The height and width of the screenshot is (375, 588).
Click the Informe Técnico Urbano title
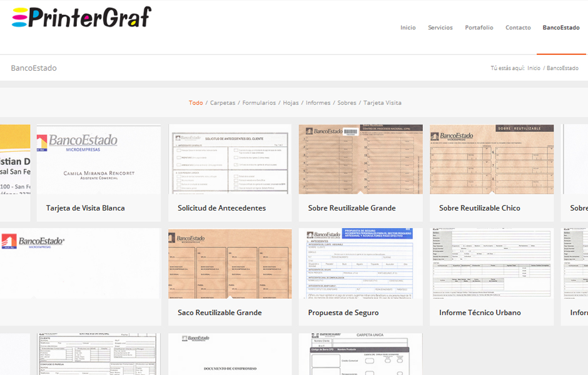[480, 312]
